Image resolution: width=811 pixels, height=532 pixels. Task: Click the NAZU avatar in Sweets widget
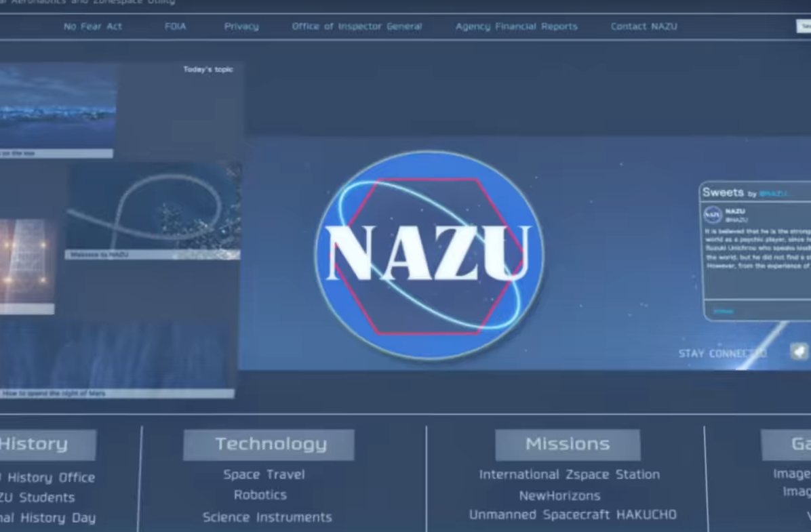point(713,215)
